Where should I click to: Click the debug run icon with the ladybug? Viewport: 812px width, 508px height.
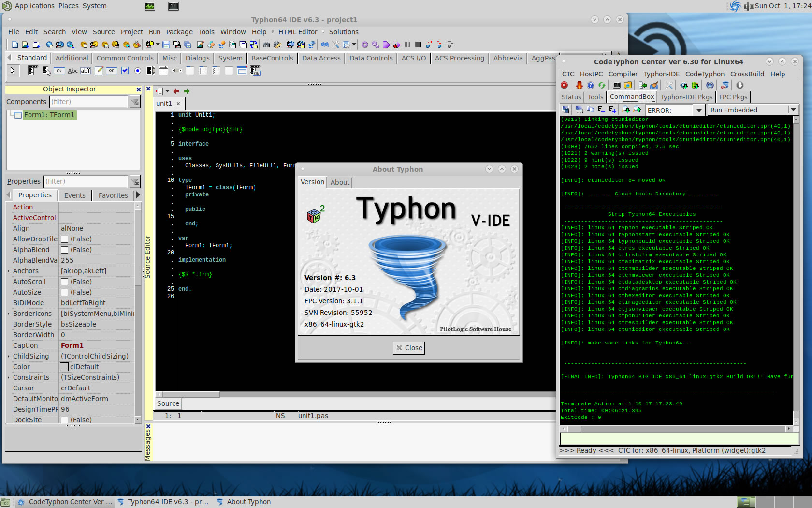click(397, 45)
